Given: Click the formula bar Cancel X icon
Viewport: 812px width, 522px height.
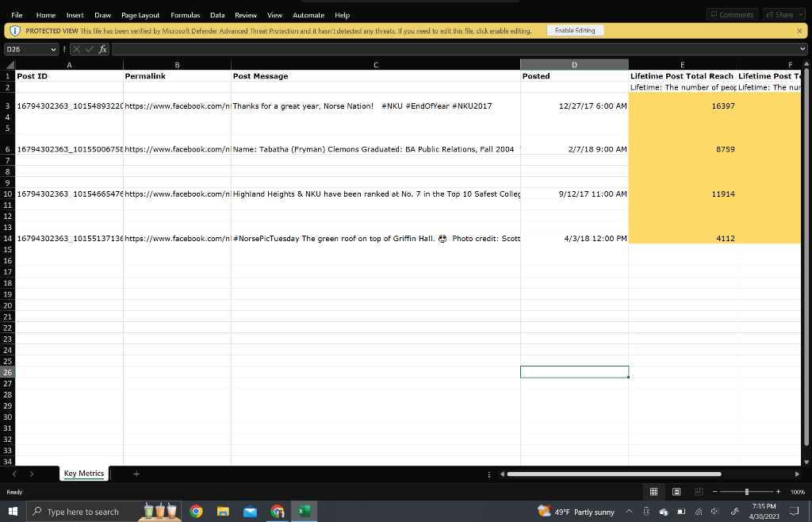Looking at the screenshot, I should click(77, 49).
